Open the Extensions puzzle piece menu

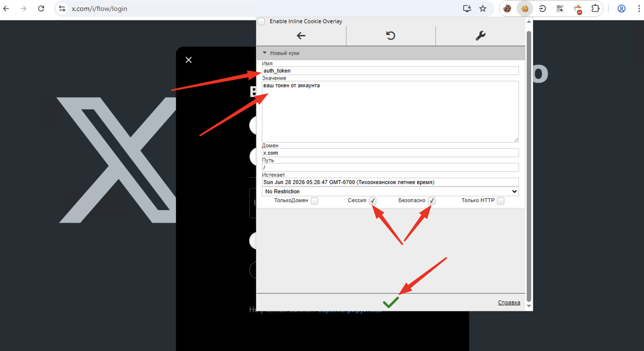(x=595, y=9)
